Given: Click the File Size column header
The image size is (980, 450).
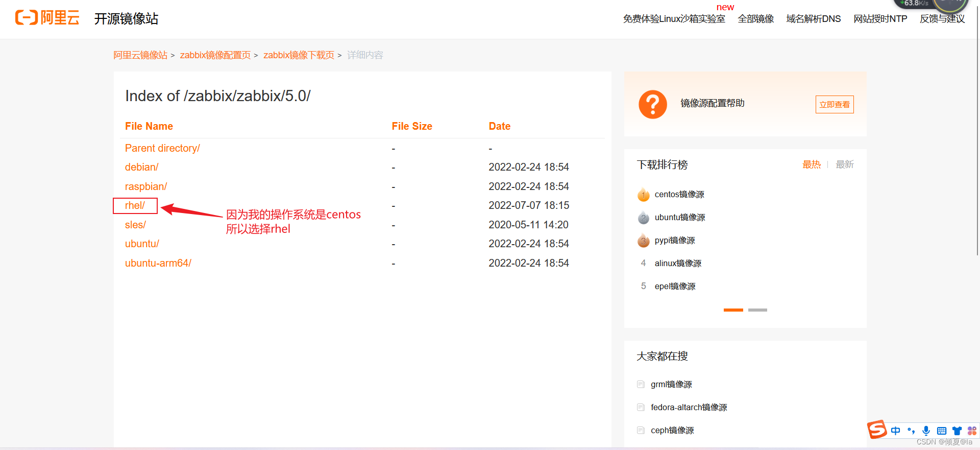Looking at the screenshot, I should (x=412, y=126).
